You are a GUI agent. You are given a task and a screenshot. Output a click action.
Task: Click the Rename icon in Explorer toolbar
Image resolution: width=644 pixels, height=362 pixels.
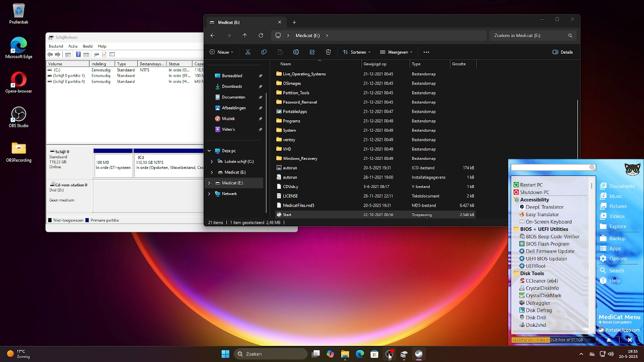[x=296, y=52]
